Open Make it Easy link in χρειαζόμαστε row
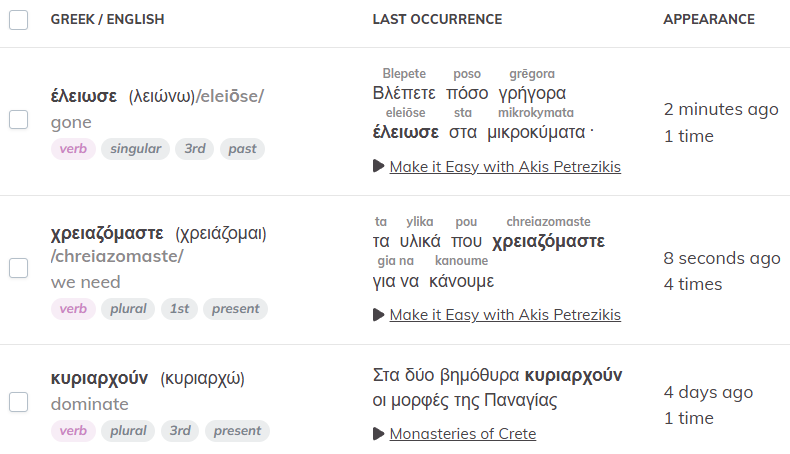Image resolution: width=790 pixels, height=454 pixels. (505, 314)
